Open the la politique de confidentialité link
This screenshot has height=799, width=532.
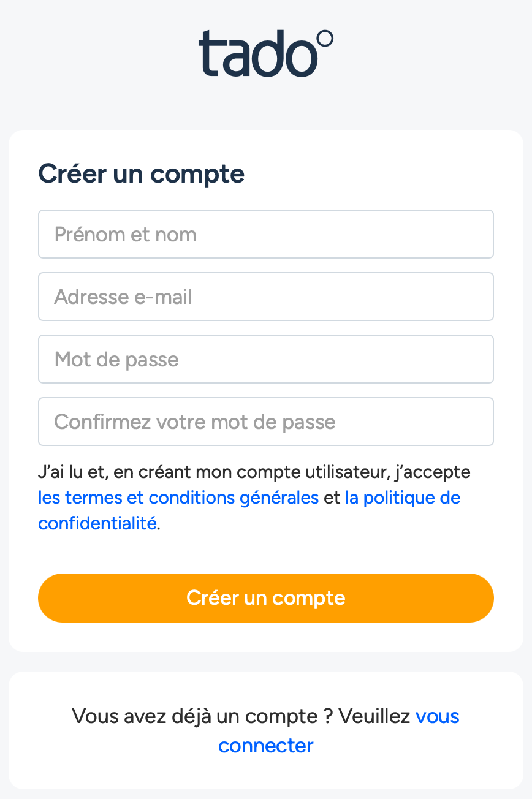402,498
